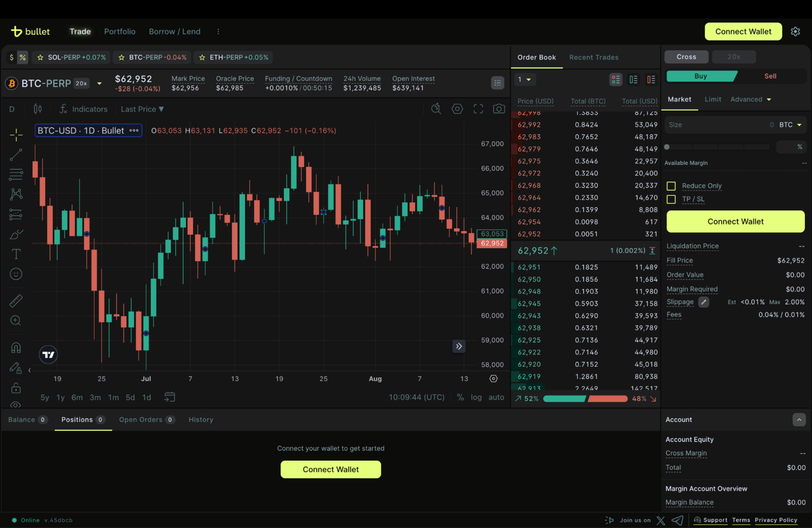Viewport: 812px width, 528px height.
Task: Toggle the log scale option
Action: point(476,397)
